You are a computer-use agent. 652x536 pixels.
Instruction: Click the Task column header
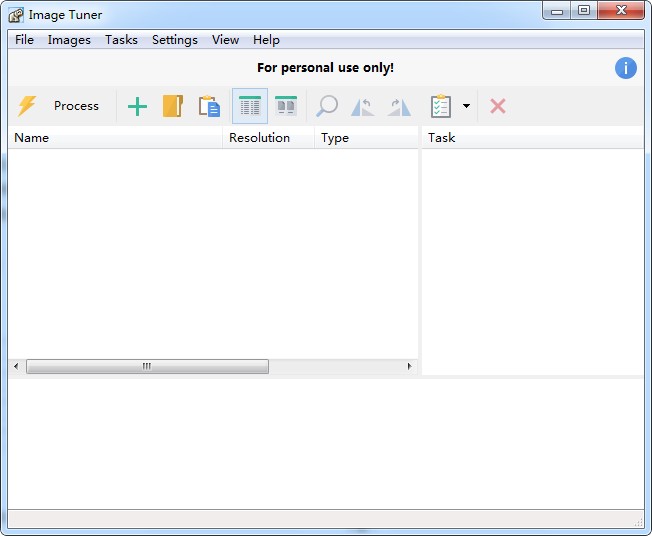(533, 138)
